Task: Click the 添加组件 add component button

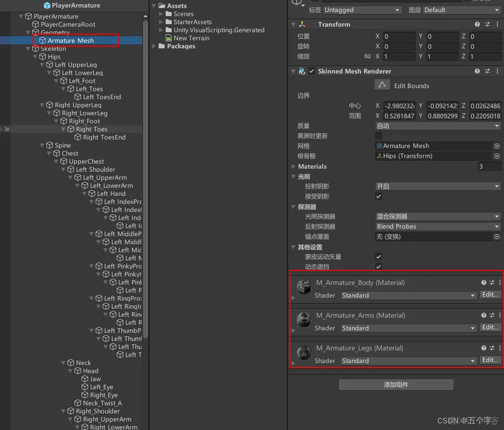Action: [x=396, y=385]
